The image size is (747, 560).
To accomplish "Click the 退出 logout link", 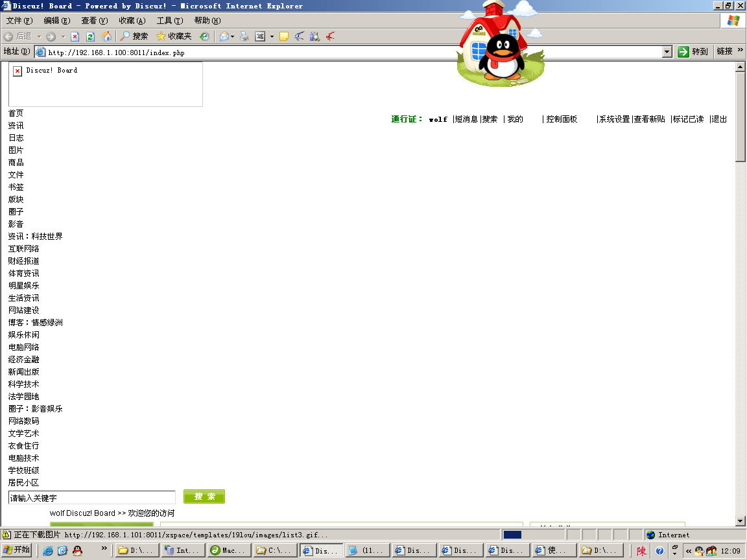I will 719,119.
